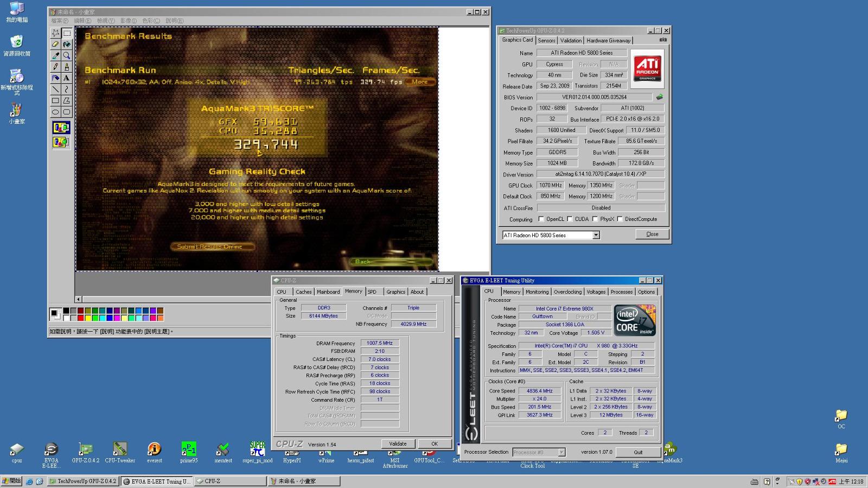Enable the OpenCL checkbox in GPU-Z

541,219
